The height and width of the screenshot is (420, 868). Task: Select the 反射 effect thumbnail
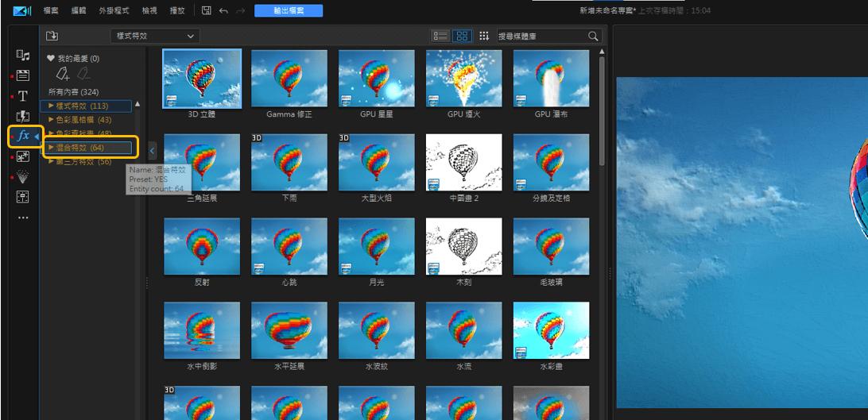(202, 246)
